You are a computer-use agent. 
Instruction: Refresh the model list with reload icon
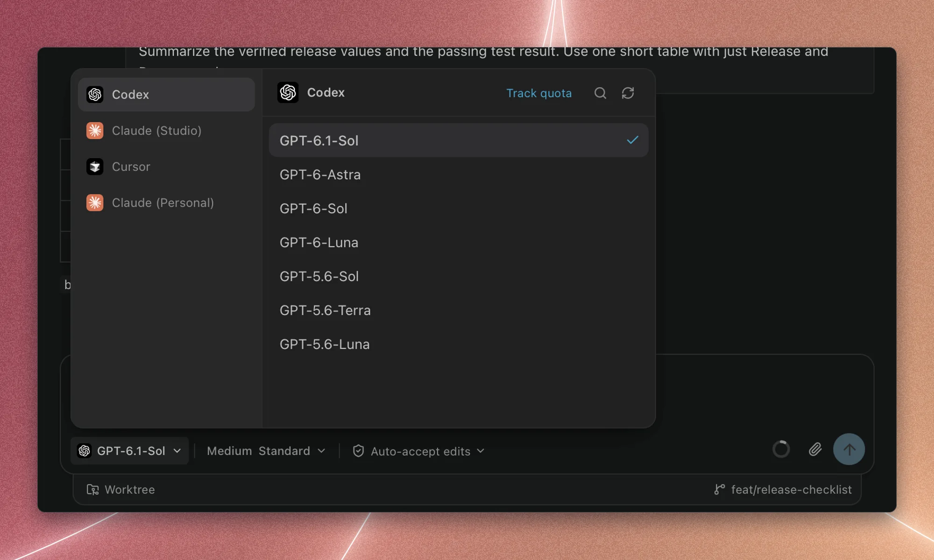click(628, 93)
